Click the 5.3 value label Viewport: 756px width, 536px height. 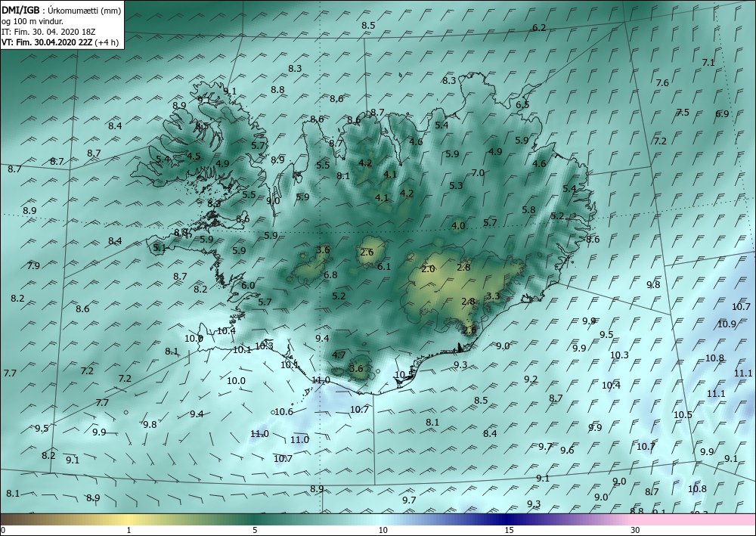coord(456,186)
